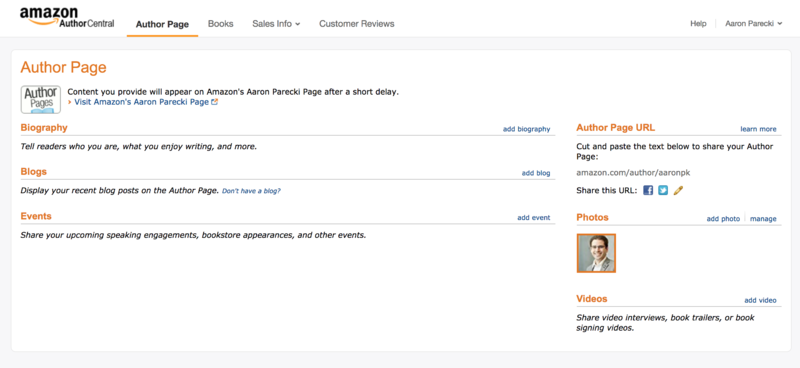Click the external link icon after Visit Page
The width and height of the screenshot is (800, 368).
[x=215, y=102]
